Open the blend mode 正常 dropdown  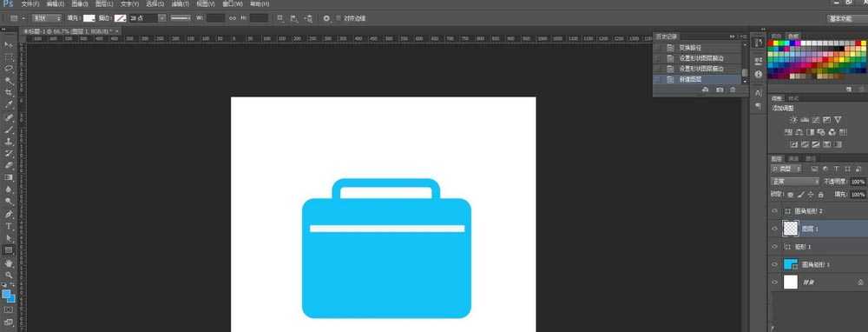coord(795,182)
